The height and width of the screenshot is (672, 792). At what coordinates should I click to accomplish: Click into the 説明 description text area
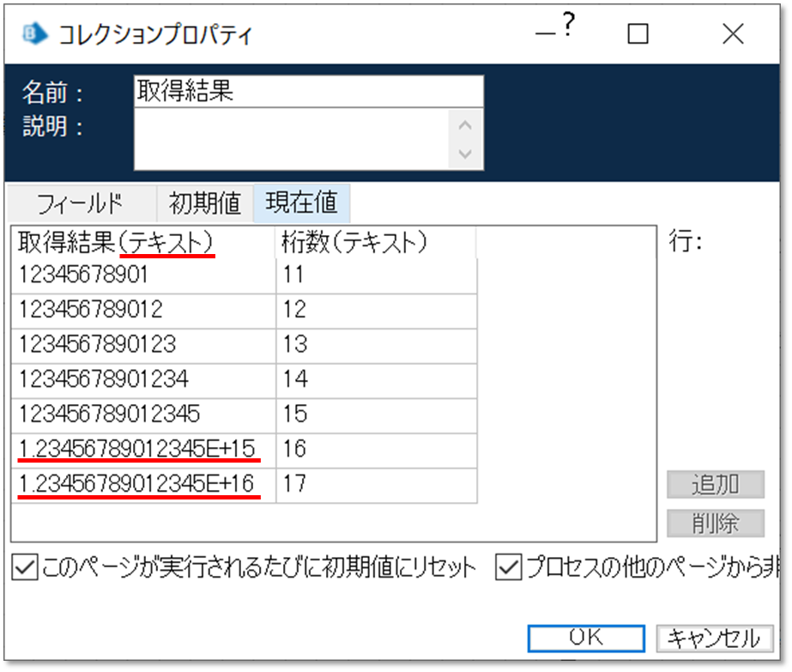point(291,139)
